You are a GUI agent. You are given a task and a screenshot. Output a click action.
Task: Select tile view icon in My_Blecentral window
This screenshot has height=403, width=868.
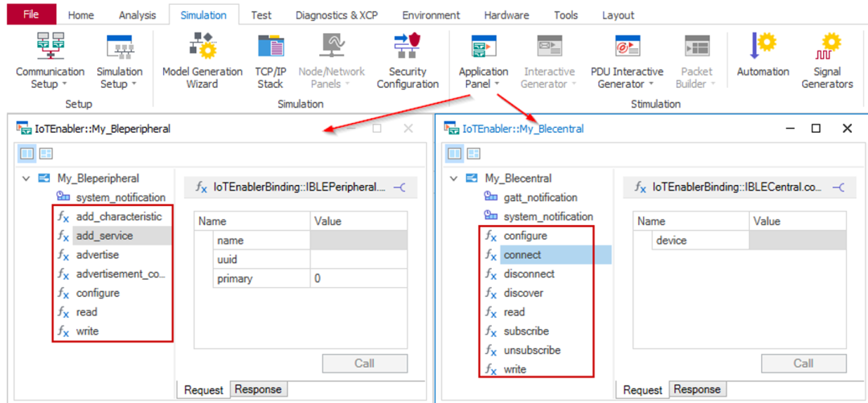(473, 154)
